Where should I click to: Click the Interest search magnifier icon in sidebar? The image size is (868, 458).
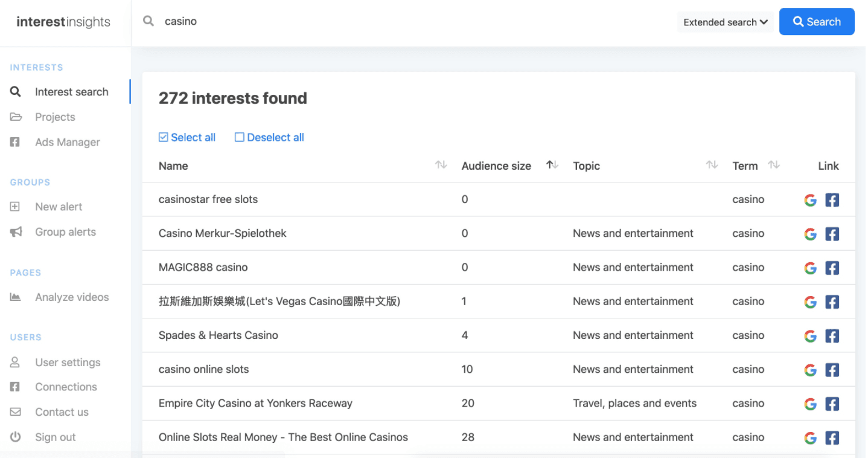16,92
